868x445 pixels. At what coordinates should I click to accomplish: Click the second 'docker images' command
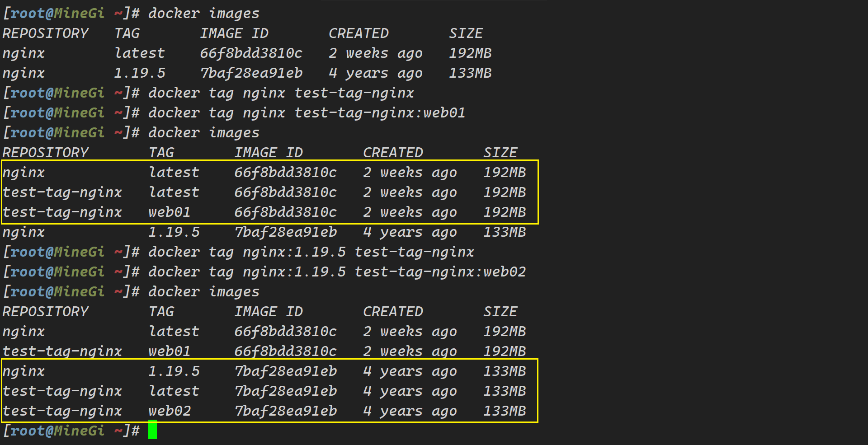204,133
